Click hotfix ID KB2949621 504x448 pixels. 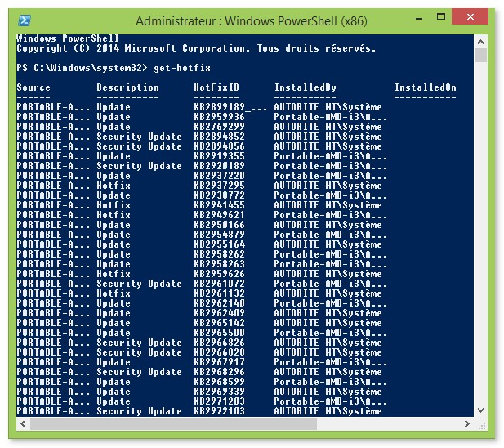[219, 215]
